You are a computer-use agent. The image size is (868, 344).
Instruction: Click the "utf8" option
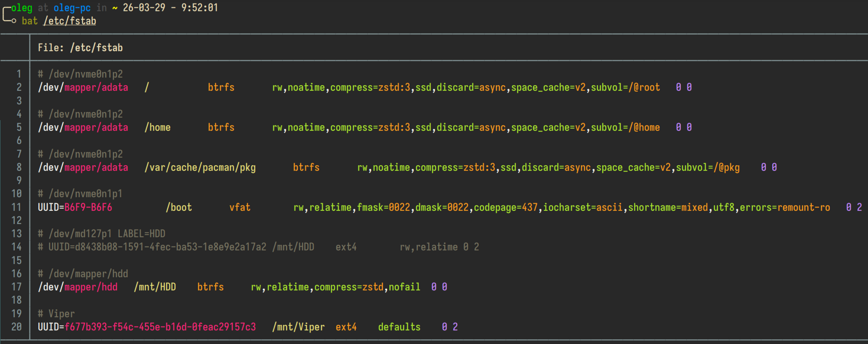tap(724, 207)
